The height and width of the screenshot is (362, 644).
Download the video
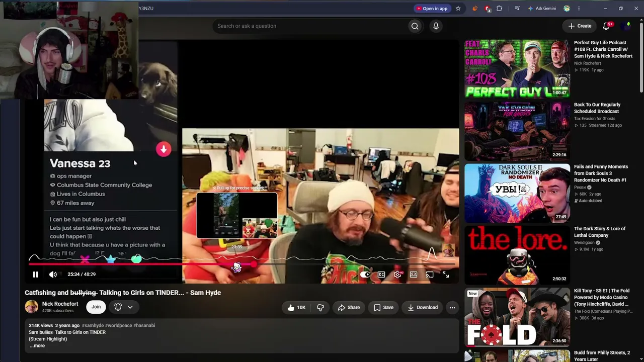coord(423,308)
